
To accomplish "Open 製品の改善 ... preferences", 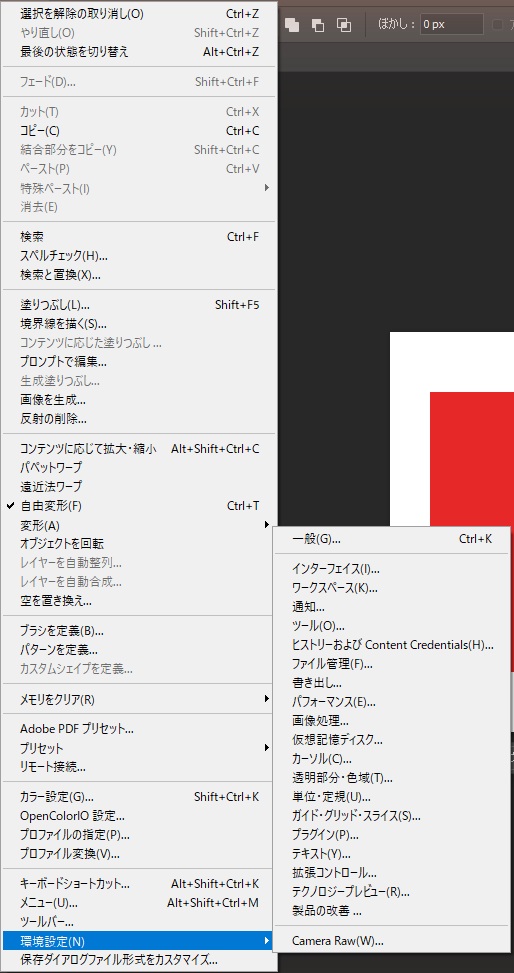I will click(x=392, y=911).
